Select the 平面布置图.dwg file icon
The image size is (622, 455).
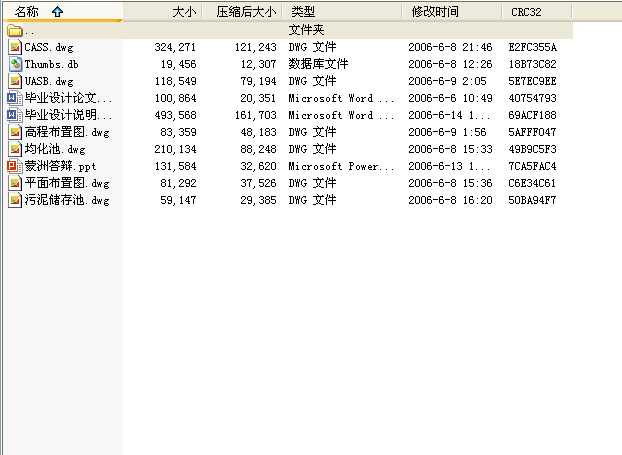(x=15, y=183)
